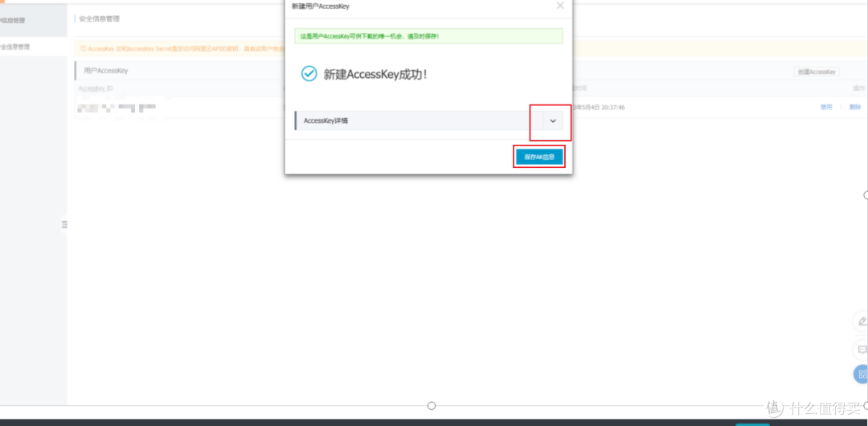This screenshot has width=868, height=426.
Task: Click the AccessKey ID column header
Action: pyautogui.click(x=95, y=88)
